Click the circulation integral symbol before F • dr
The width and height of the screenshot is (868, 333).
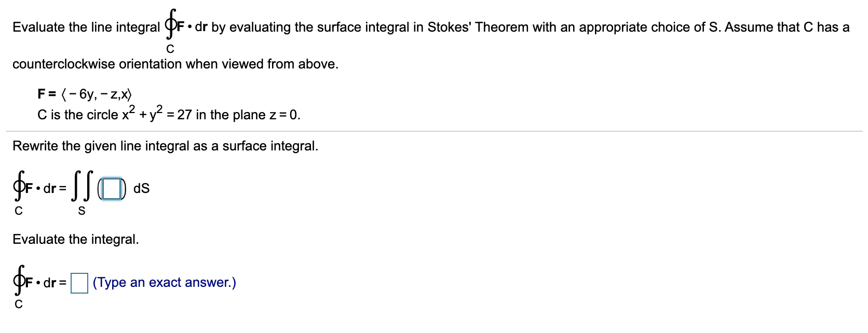(19, 188)
